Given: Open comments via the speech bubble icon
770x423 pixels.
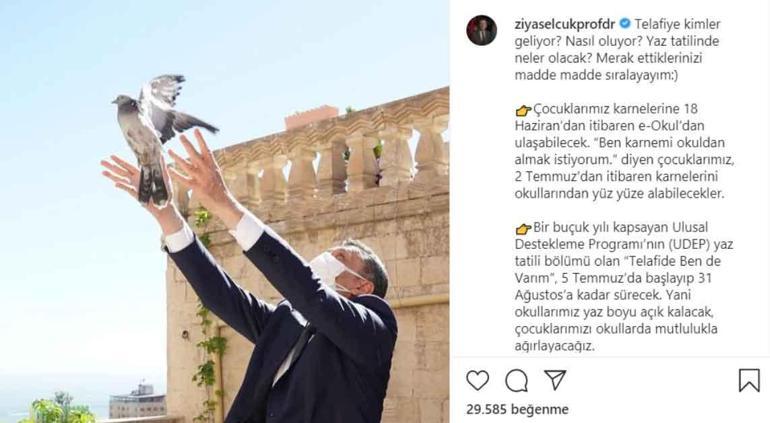Looking at the screenshot, I should pos(516,380).
